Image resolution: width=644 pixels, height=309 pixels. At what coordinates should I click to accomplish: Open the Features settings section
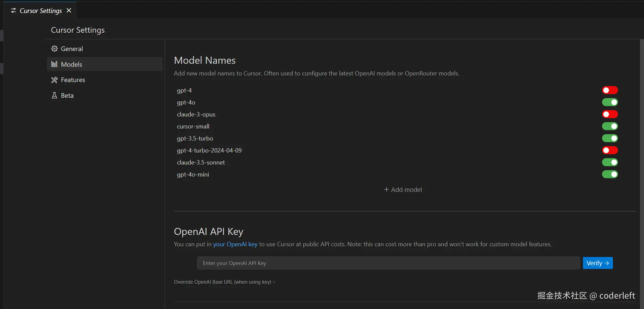point(73,80)
